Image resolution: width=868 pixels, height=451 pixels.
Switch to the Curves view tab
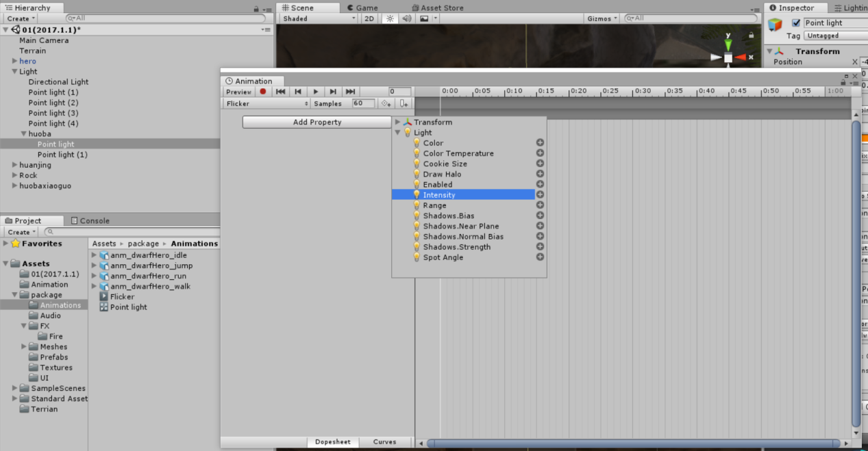(384, 442)
